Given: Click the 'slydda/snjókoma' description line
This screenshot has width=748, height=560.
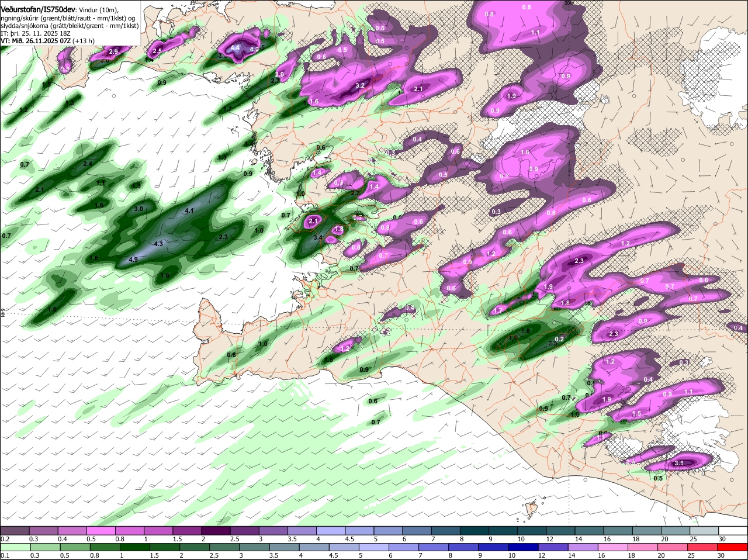Looking at the screenshot, I should 70,26.
